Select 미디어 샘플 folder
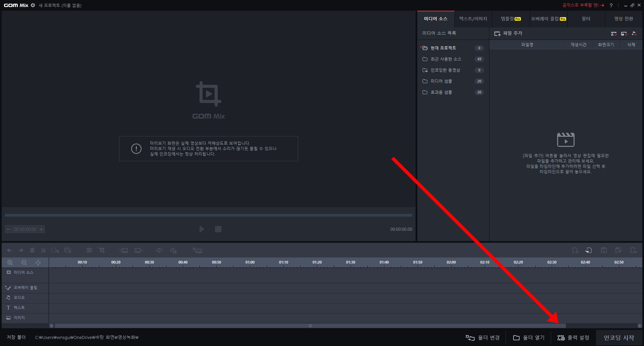This screenshot has height=346, width=644. click(x=453, y=81)
